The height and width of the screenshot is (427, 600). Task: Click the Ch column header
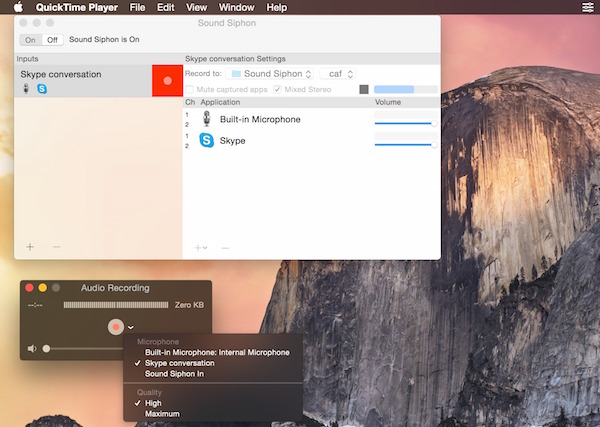(x=190, y=102)
